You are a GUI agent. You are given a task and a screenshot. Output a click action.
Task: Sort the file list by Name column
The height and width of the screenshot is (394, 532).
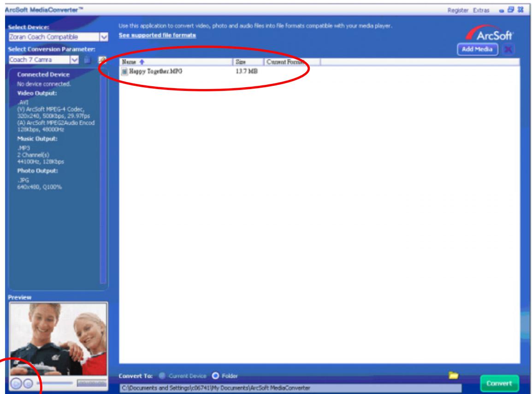pos(176,62)
